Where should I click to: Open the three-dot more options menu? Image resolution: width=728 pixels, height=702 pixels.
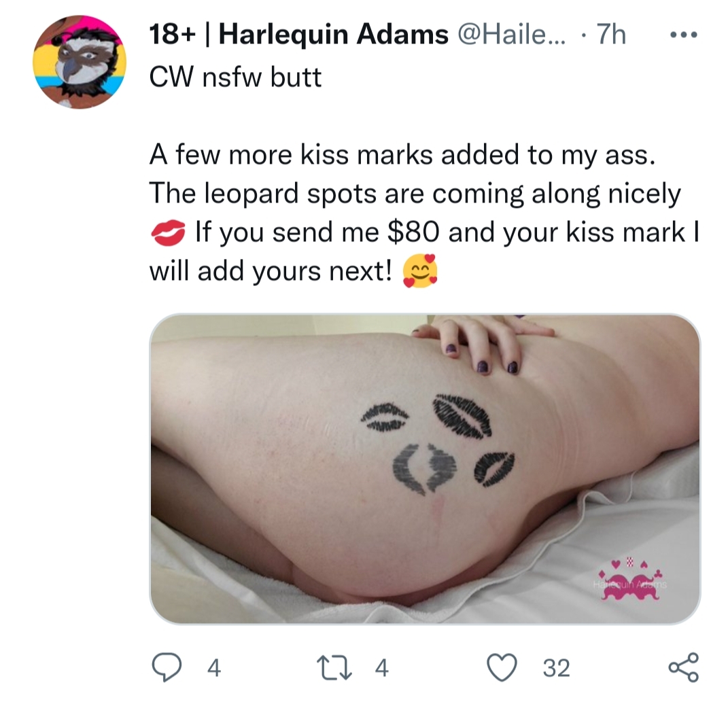point(683,35)
